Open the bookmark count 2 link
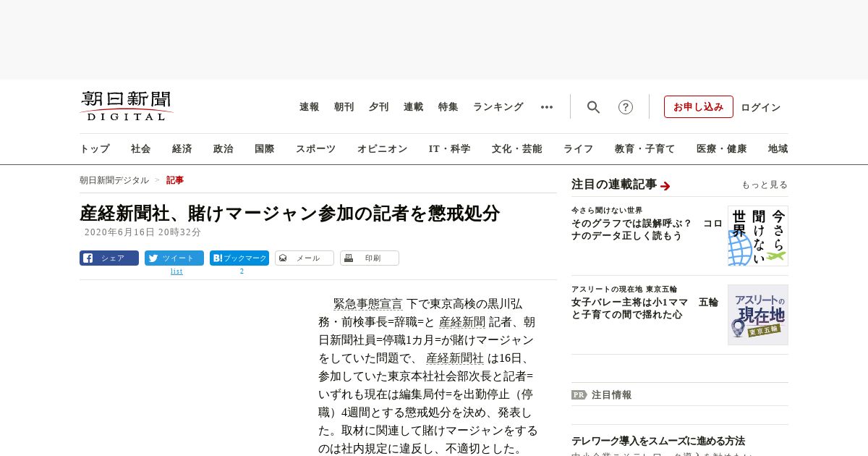This screenshot has height=456, width=868. tap(242, 271)
